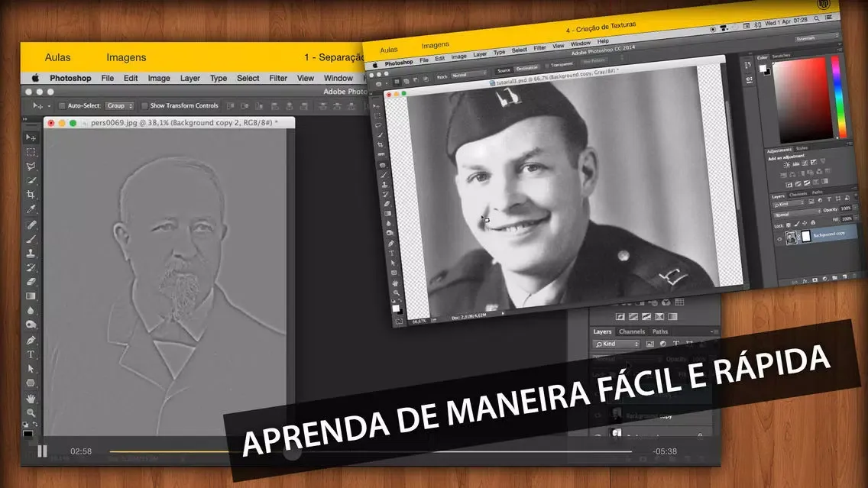
Task: Click Imagens link in left window yellow bar
Action: tap(126, 57)
